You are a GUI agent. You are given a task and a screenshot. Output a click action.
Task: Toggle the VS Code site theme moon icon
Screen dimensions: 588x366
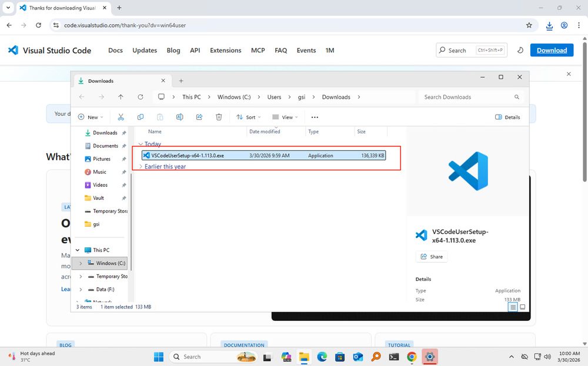tap(520, 51)
